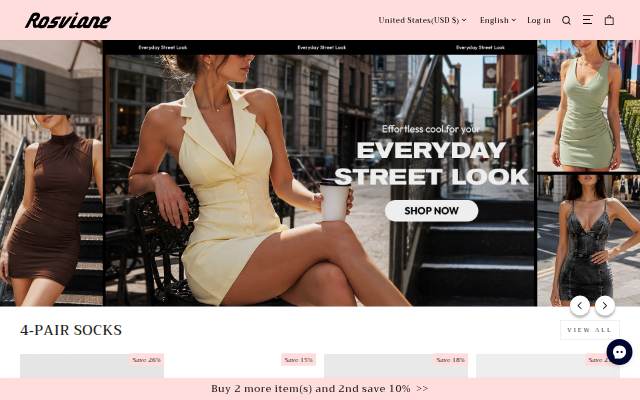This screenshot has height=400, width=640.
Task: Click the 4-PAIR SOCKS heading
Action: click(x=71, y=330)
